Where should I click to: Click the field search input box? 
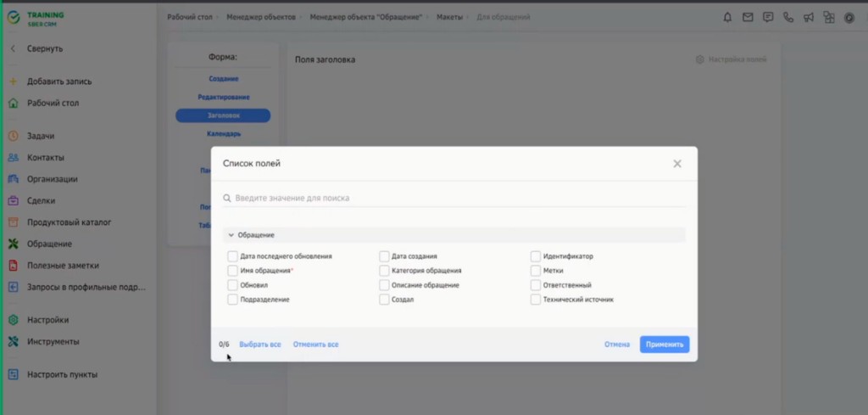pos(453,198)
